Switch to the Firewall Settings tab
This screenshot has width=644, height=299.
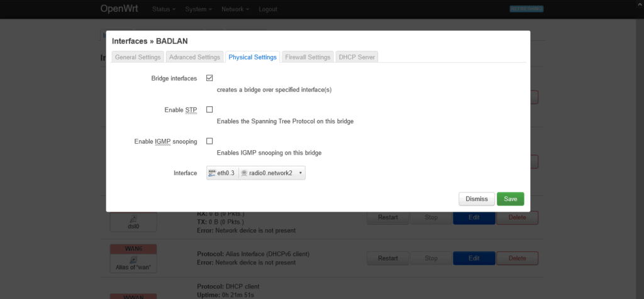(308, 57)
